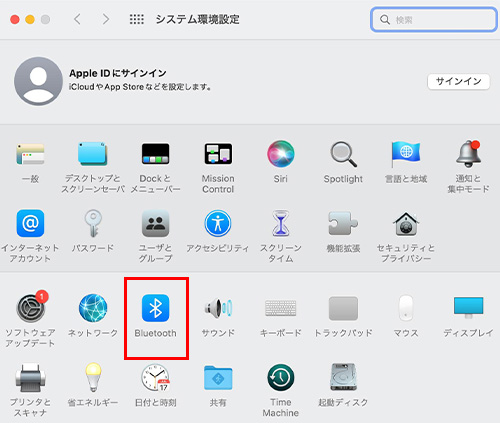This screenshot has width=500, height=423.
Task: Open ユーザとグループ preferences
Action: click(155, 223)
